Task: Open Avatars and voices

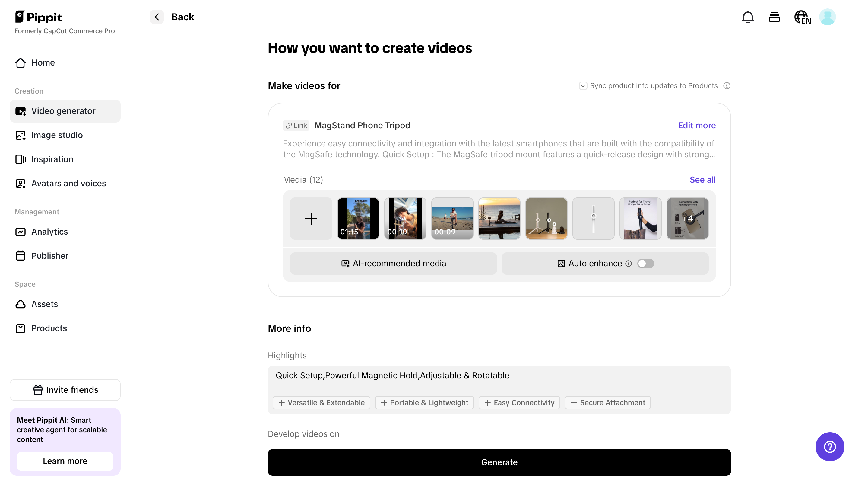Action: (68, 183)
